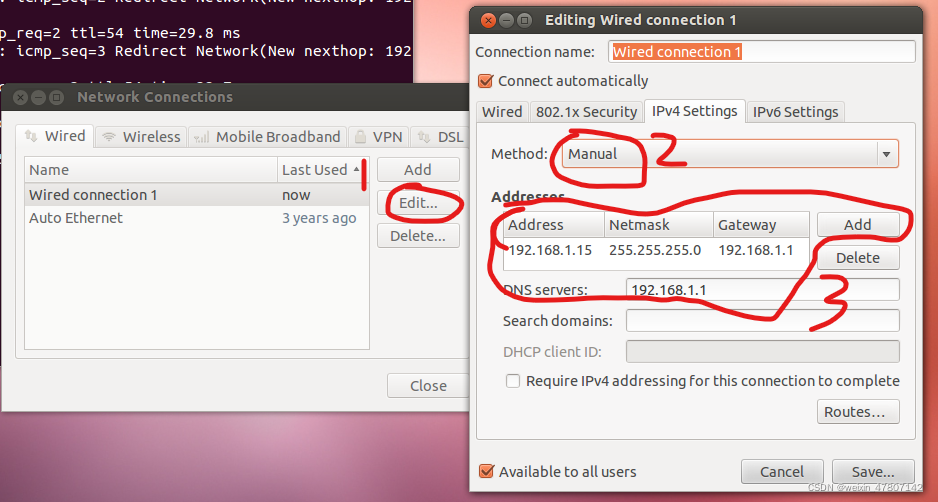Toggle the Connect automatically checkbox
Screen dimensions: 938x502
486,81
